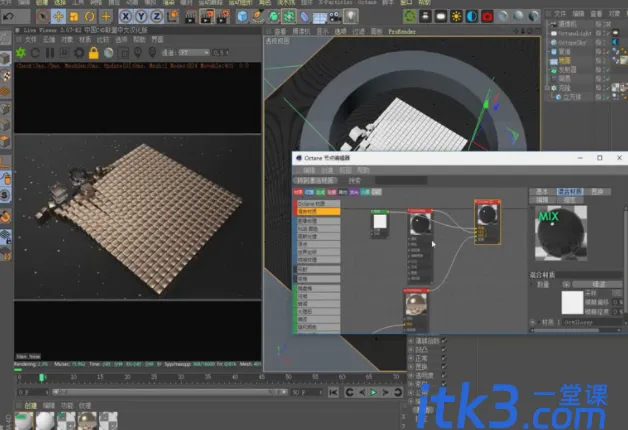Click the render view clapperboard icon
This screenshot has height=430, width=628.
(x=191, y=16)
